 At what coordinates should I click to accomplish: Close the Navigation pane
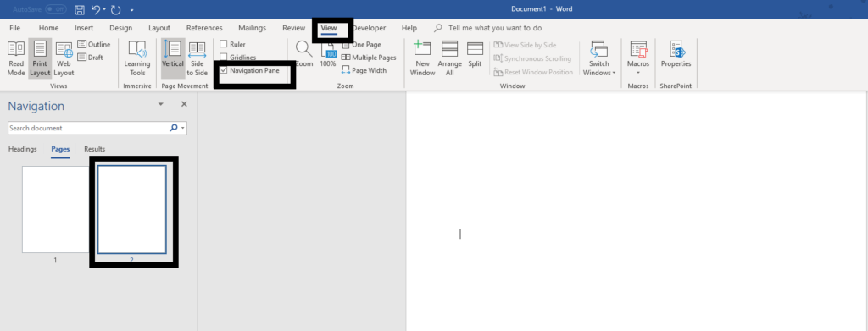click(184, 104)
